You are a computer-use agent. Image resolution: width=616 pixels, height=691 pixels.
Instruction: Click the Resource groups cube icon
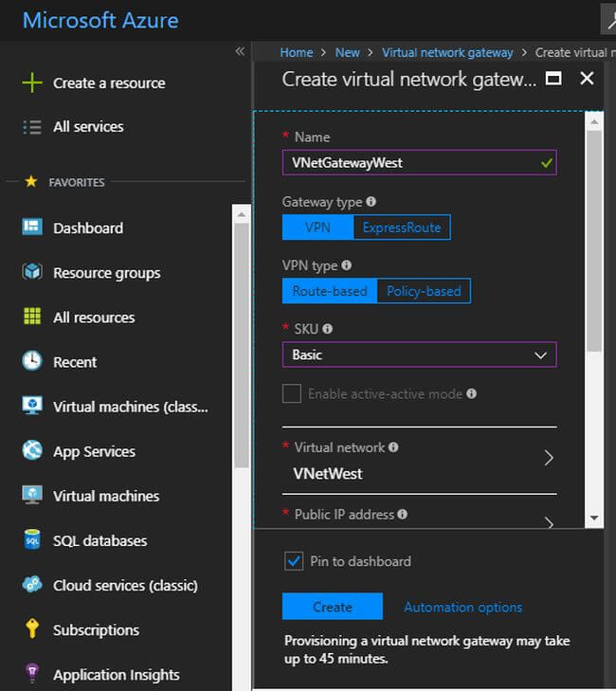coord(32,271)
